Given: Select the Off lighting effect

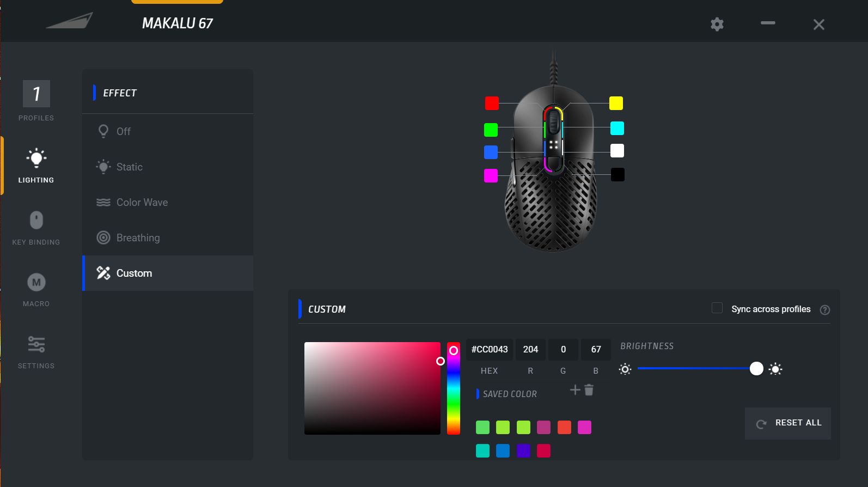Looking at the screenshot, I should (168, 131).
